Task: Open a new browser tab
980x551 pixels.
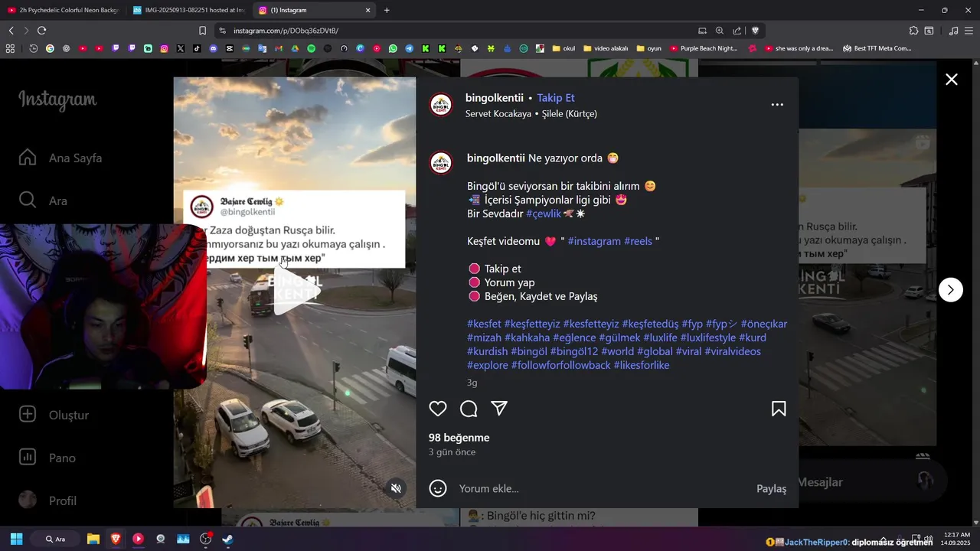Action: click(x=387, y=10)
